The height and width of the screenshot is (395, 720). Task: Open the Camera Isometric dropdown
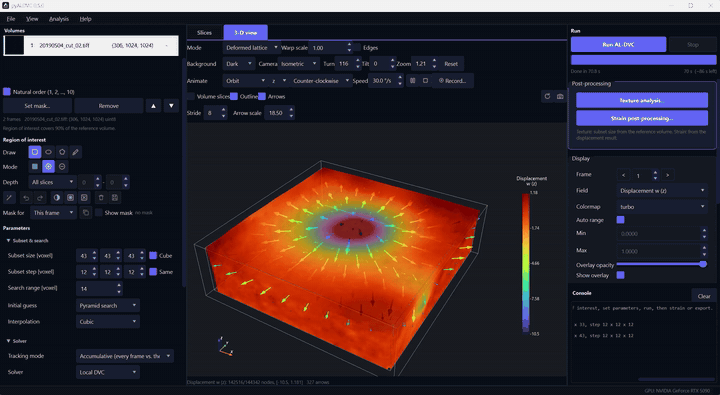pos(298,64)
